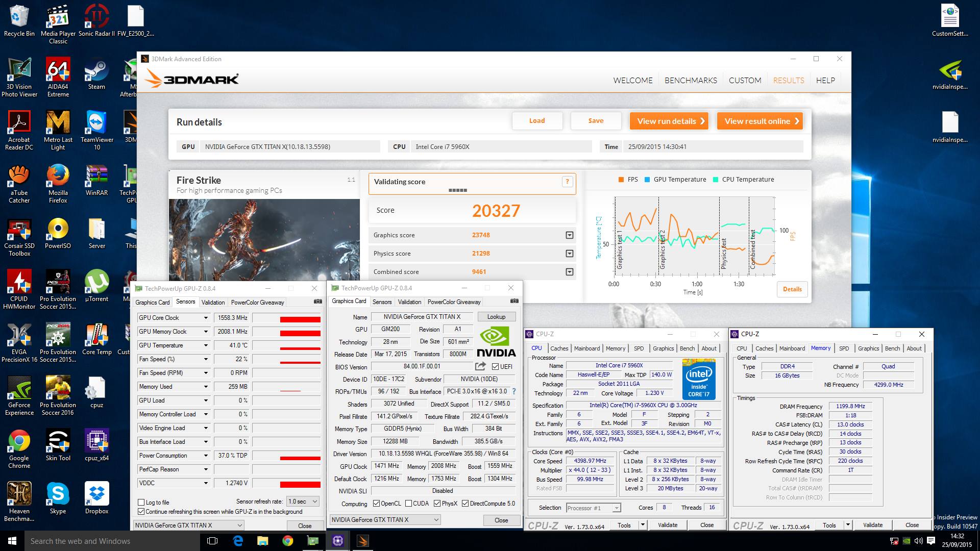The width and height of the screenshot is (980, 551).
Task: Click the BIOS version save/share icon in GPU-Z
Action: [x=480, y=366]
